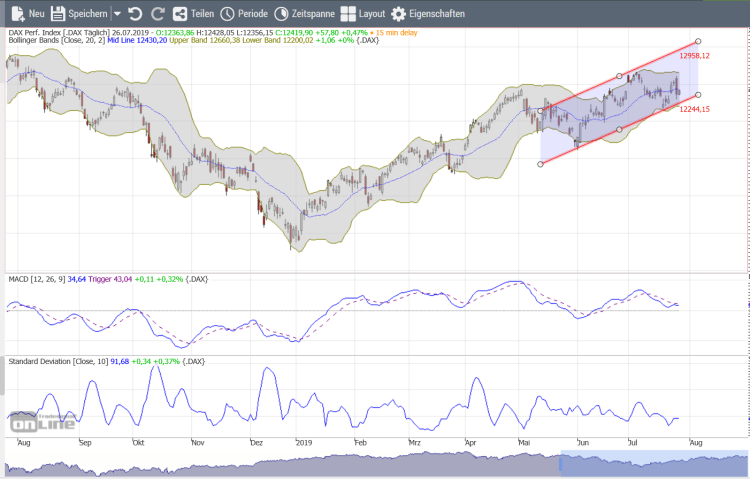Click the 91,68 standard deviation value
The width and height of the screenshot is (750, 479).
click(120, 361)
